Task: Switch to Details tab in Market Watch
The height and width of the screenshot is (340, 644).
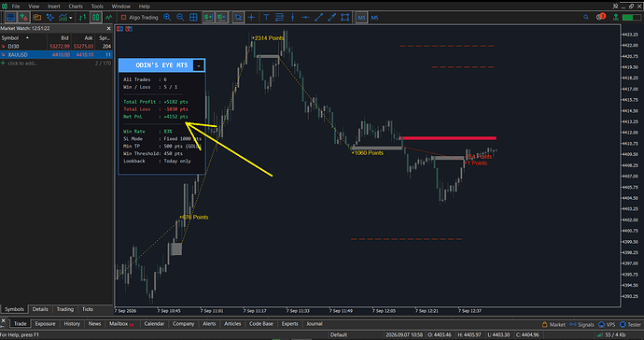Action: [x=40, y=309]
